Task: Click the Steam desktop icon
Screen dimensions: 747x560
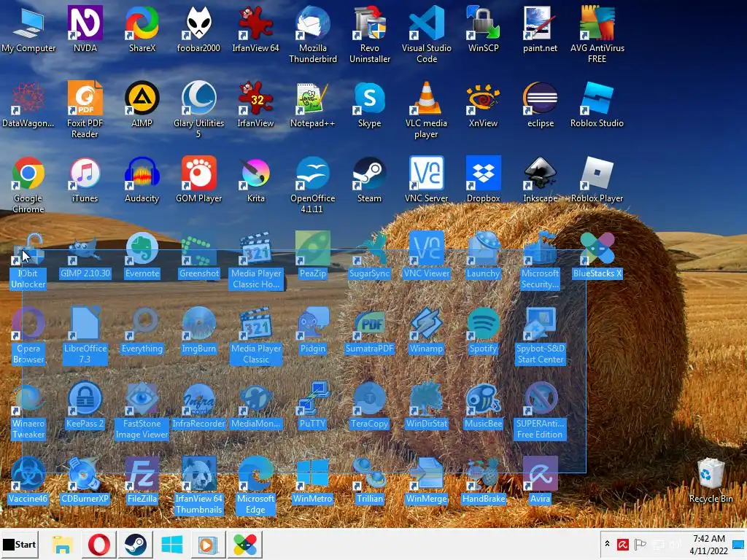Action: [x=370, y=179]
